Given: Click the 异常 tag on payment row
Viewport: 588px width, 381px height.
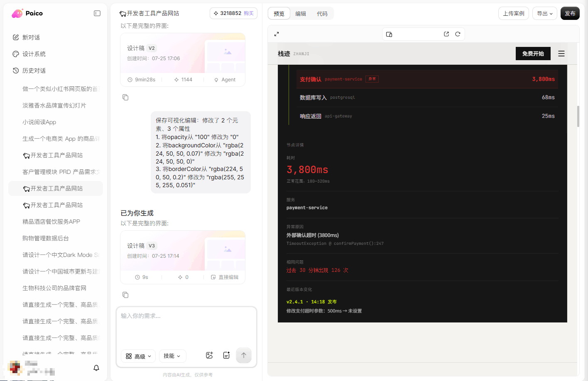Looking at the screenshot, I should (372, 79).
